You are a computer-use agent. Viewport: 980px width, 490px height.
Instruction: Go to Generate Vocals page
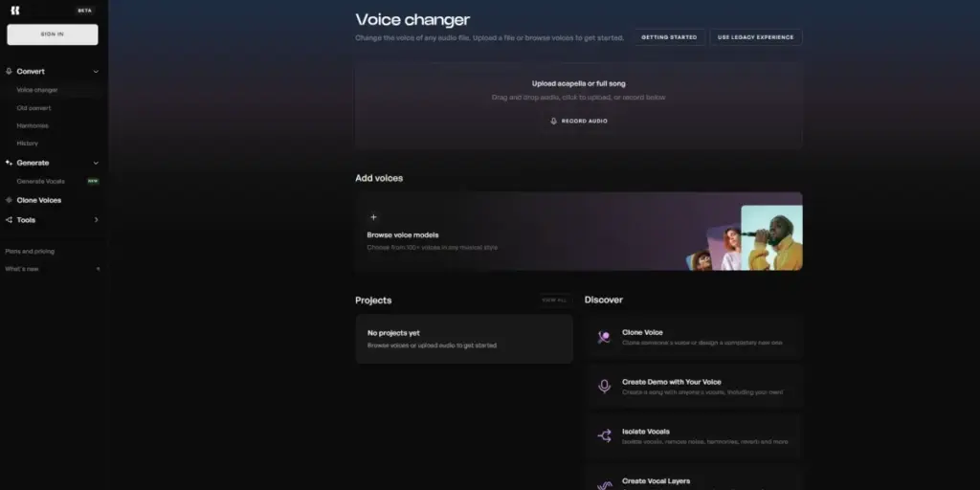(40, 181)
